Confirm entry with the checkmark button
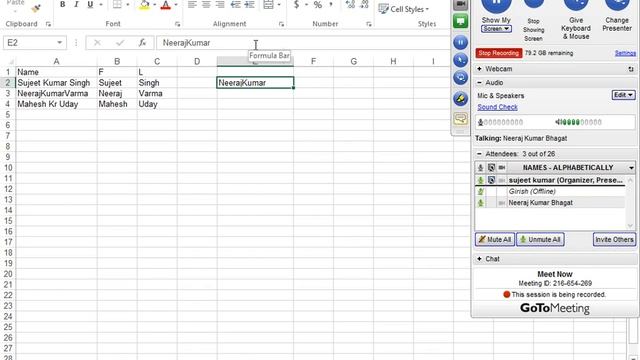This screenshot has width=640, height=360. coord(120,43)
